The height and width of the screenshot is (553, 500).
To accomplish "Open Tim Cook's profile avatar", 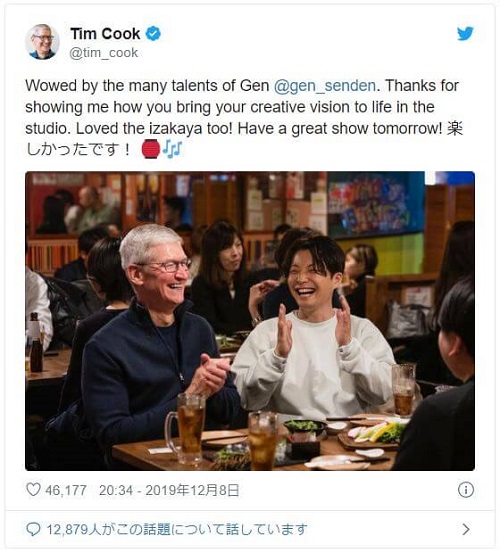I will [42, 42].
